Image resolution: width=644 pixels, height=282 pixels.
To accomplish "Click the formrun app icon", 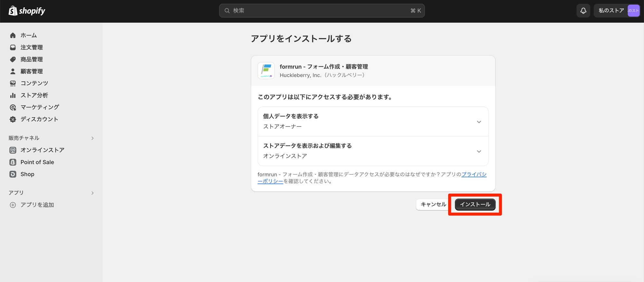I will tap(266, 70).
